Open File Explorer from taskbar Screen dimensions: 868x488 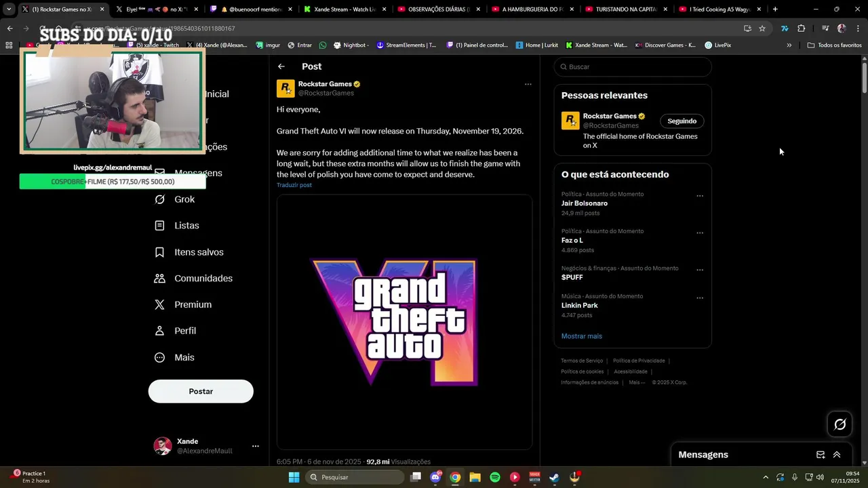click(x=475, y=477)
